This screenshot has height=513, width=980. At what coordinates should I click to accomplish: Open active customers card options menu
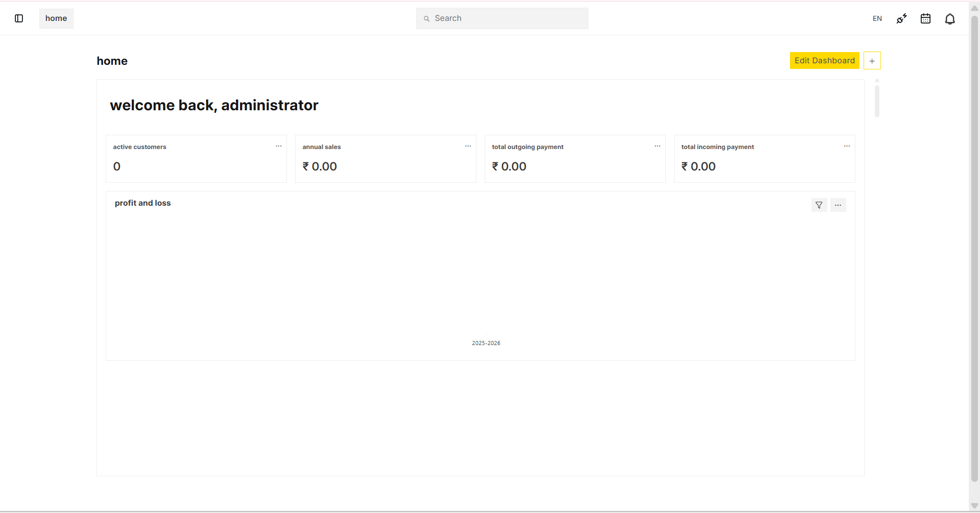point(278,146)
